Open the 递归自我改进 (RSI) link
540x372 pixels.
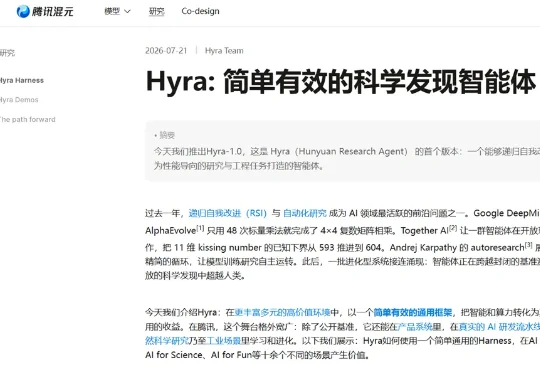coord(228,213)
